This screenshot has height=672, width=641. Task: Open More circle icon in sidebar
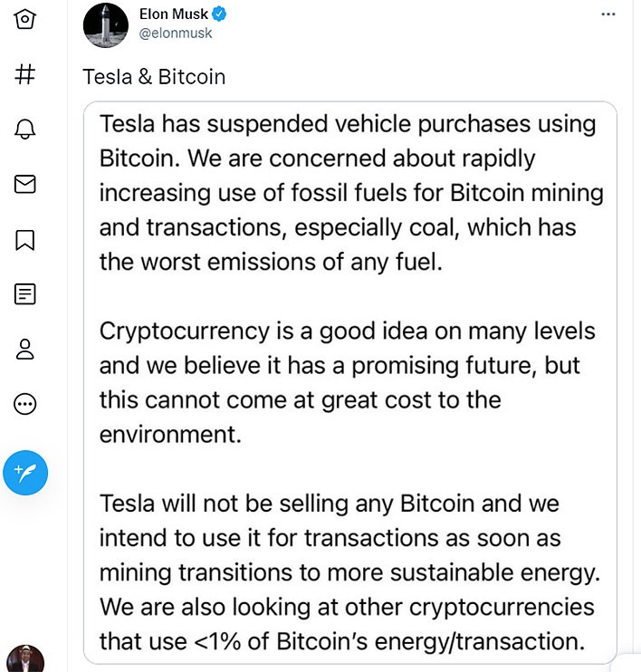[x=24, y=404]
